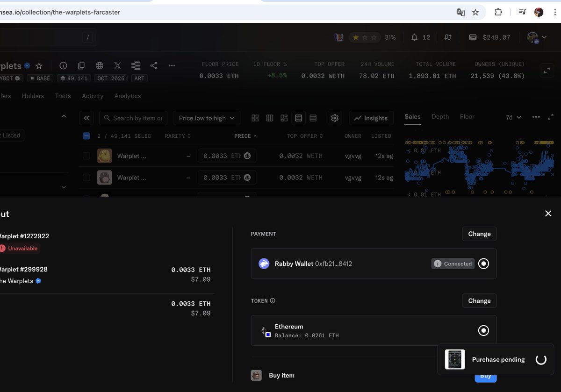
Task: Switch to the Holders tab
Action: [33, 96]
